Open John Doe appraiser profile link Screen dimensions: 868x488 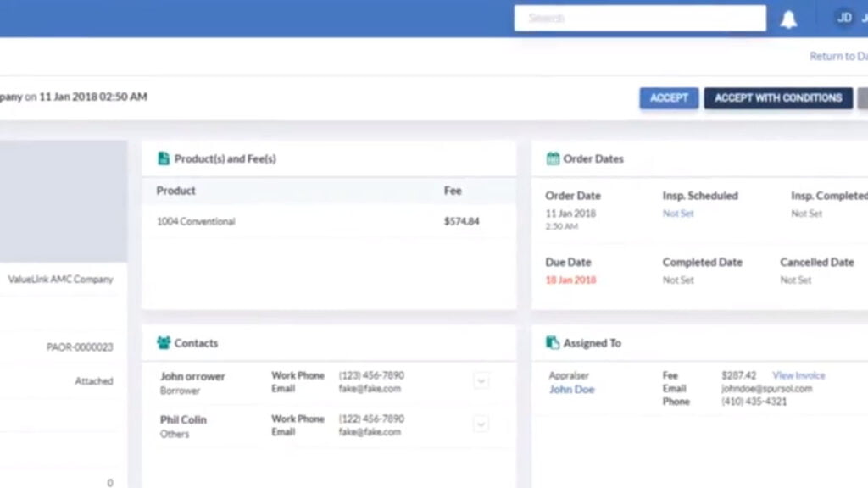coord(572,389)
